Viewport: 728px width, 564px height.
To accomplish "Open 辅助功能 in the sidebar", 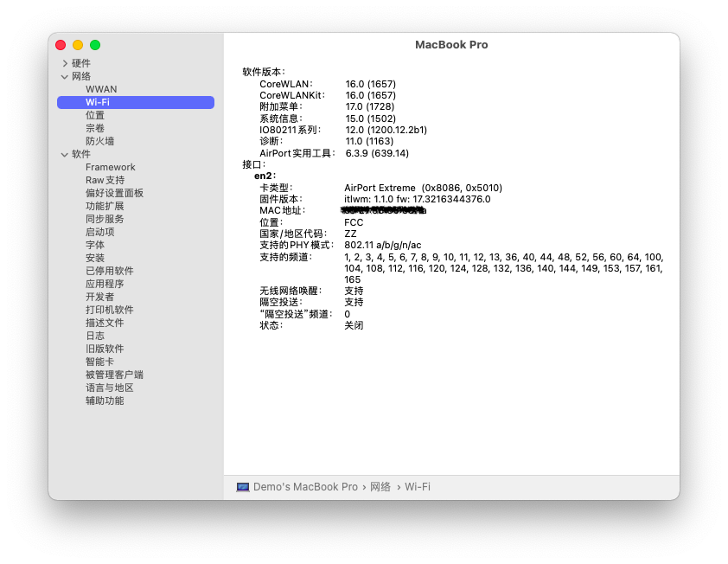I will tap(105, 401).
